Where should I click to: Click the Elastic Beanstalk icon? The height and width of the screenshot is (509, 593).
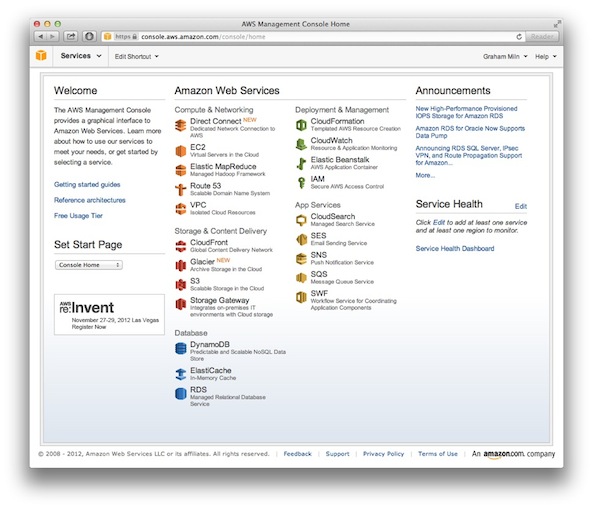pos(301,163)
